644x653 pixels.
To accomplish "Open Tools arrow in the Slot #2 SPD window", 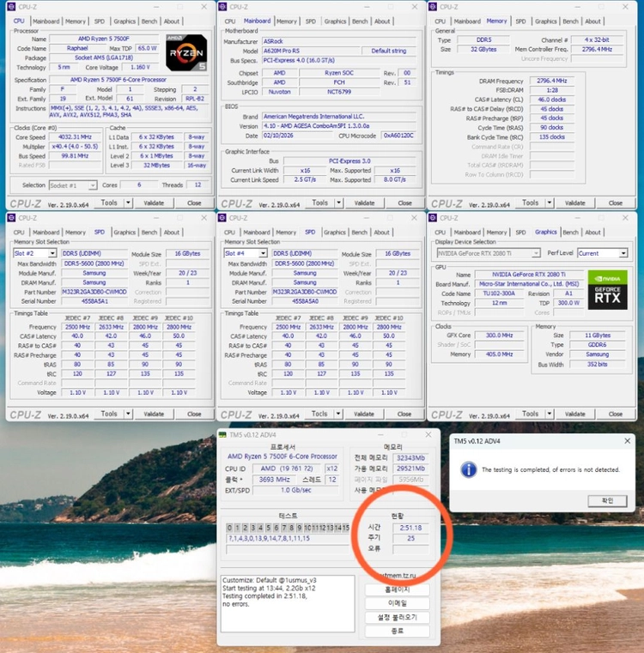I will tap(129, 414).
